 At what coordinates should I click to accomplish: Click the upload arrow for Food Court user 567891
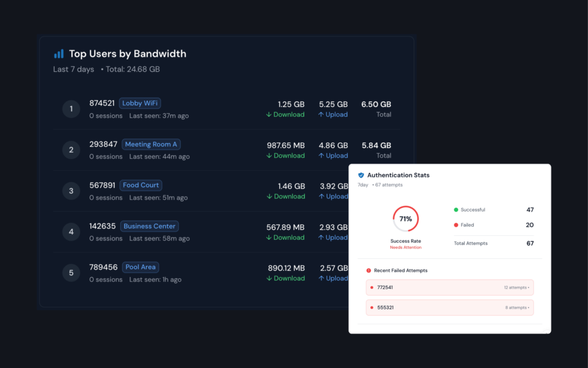[x=320, y=196]
